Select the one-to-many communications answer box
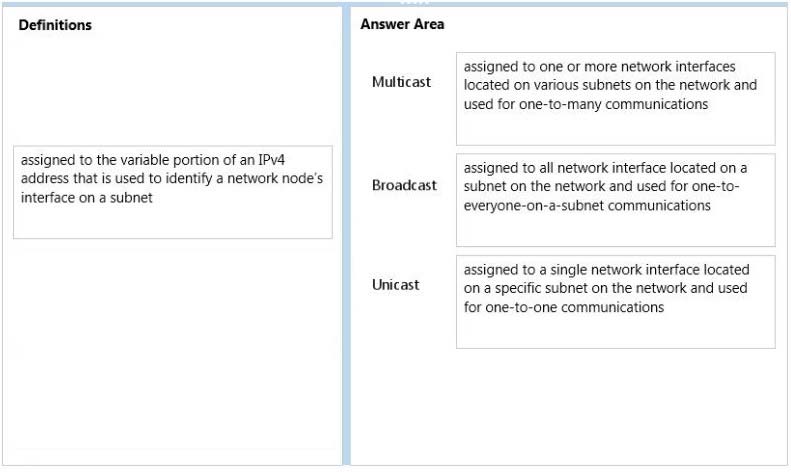 615,99
